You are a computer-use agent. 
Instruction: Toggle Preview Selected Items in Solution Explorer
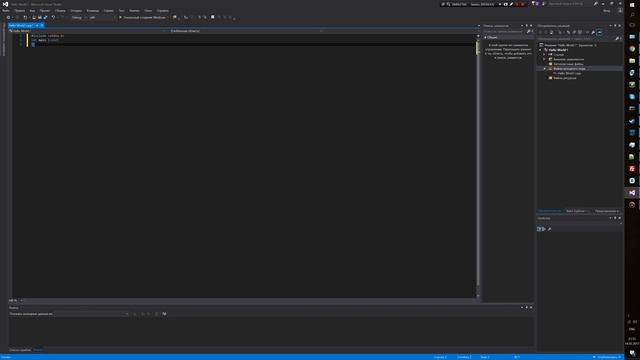click(599, 32)
